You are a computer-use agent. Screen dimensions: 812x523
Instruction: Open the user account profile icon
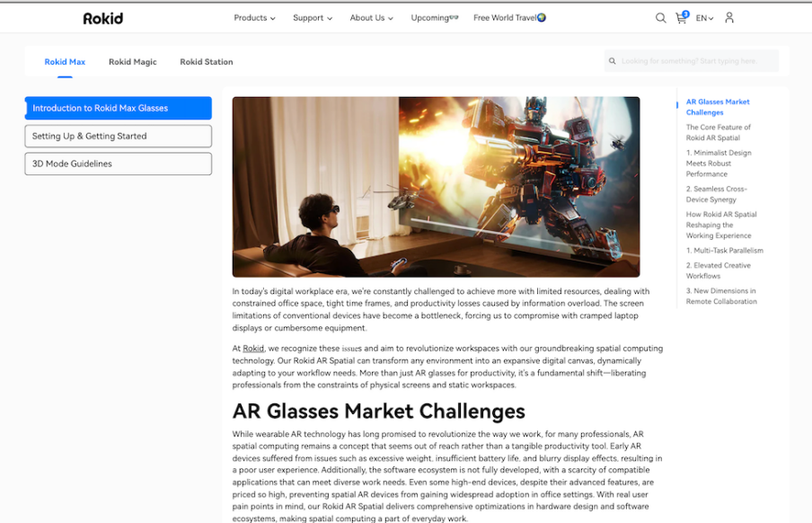pos(728,18)
